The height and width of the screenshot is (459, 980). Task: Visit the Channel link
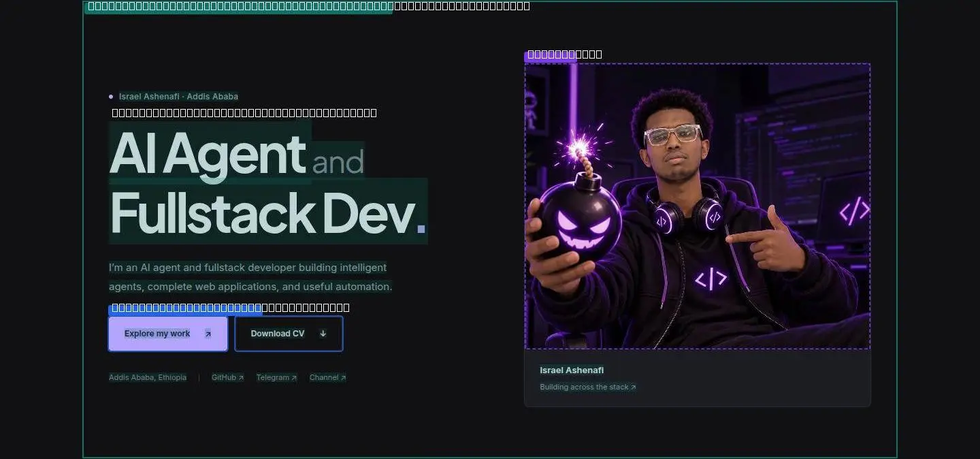pos(327,377)
